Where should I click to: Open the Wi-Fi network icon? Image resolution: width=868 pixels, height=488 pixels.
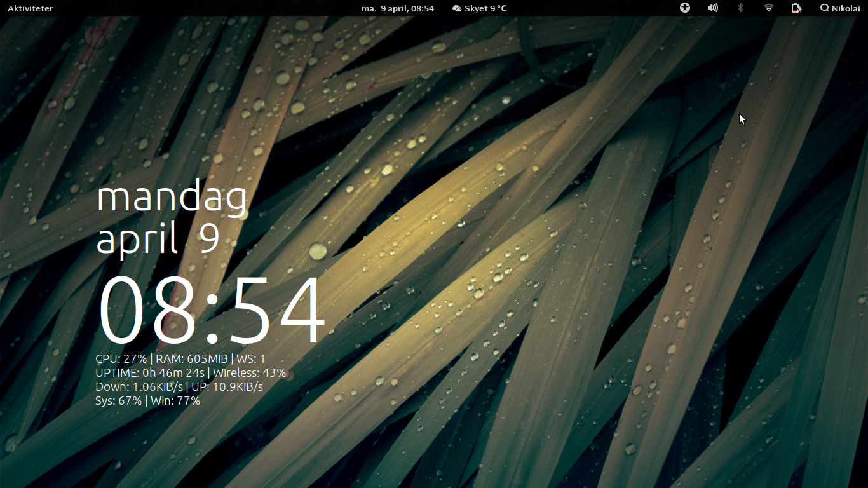click(769, 8)
